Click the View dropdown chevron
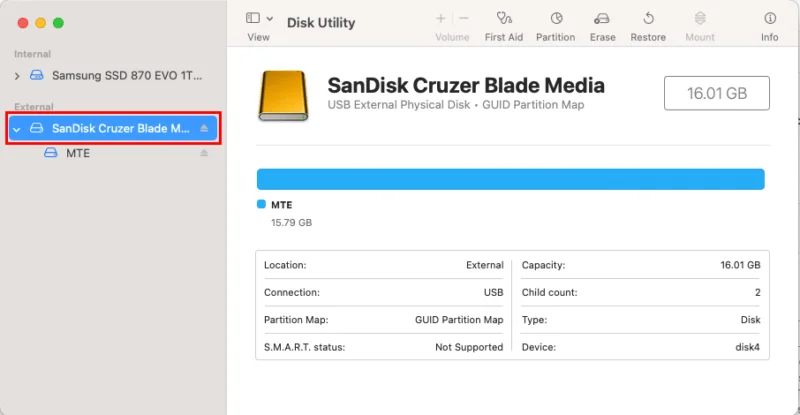This screenshot has width=800, height=415. coord(270,19)
